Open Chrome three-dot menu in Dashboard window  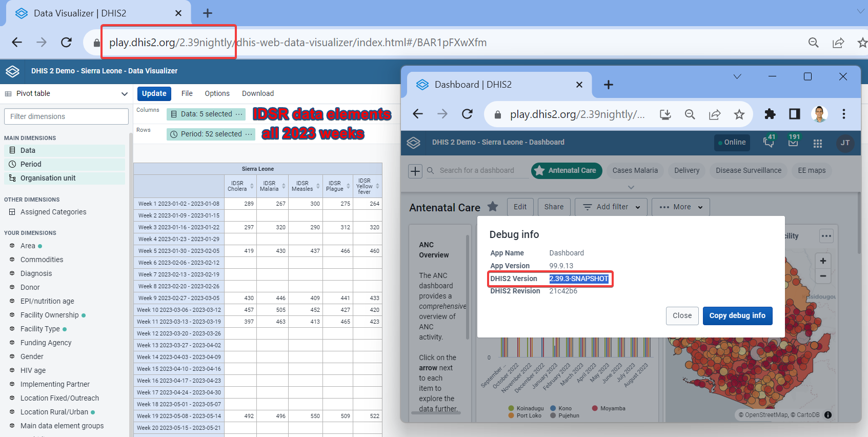[x=844, y=114]
